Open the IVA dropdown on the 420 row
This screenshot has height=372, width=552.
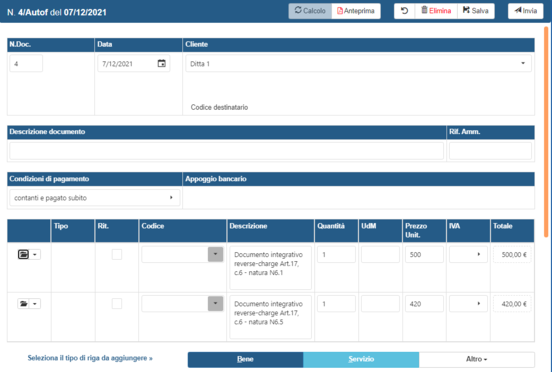point(468,303)
